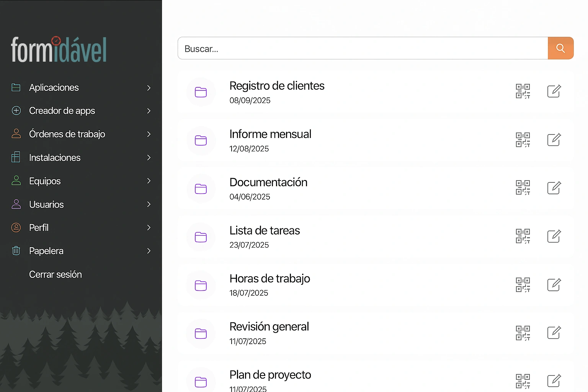Edit the Horas de trabajo entry
Image resolution: width=588 pixels, height=392 pixels.
coord(554,285)
